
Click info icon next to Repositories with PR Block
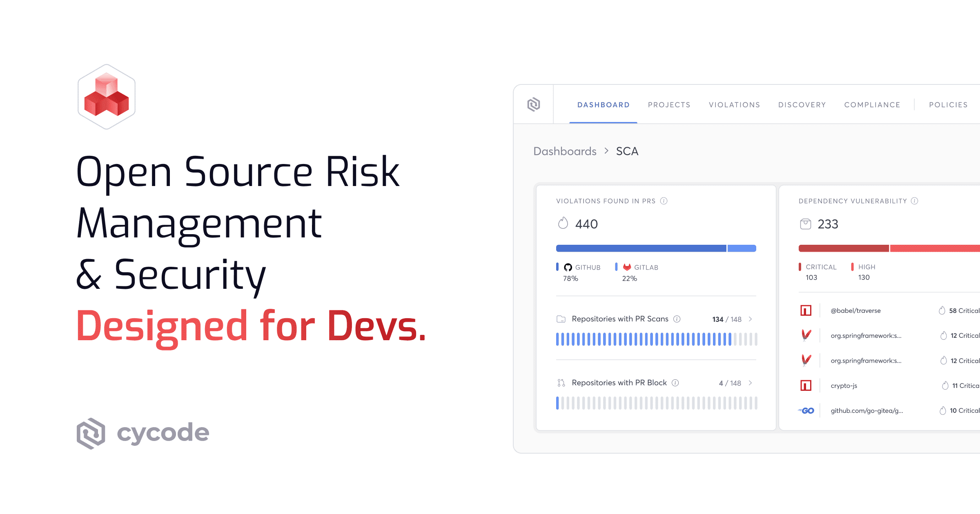[x=675, y=383]
